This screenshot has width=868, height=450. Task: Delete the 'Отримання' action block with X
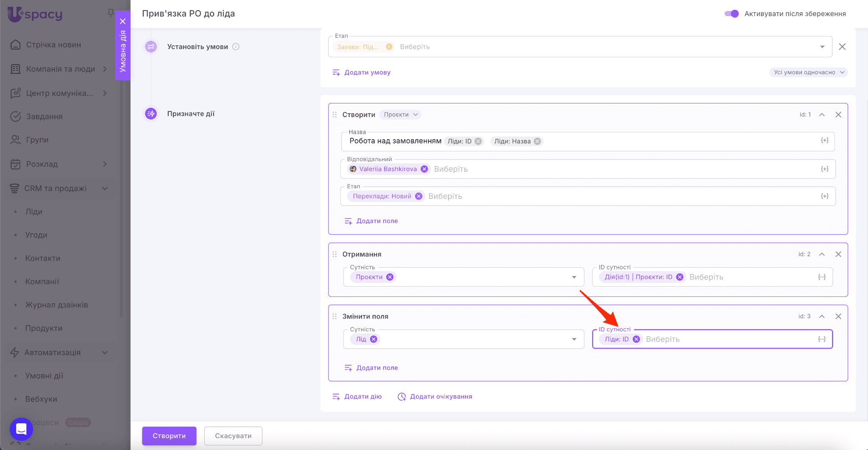tap(838, 254)
